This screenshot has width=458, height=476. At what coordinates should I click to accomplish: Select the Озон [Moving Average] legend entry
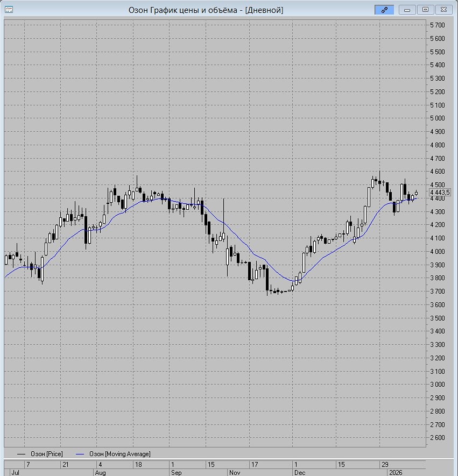tap(119, 454)
